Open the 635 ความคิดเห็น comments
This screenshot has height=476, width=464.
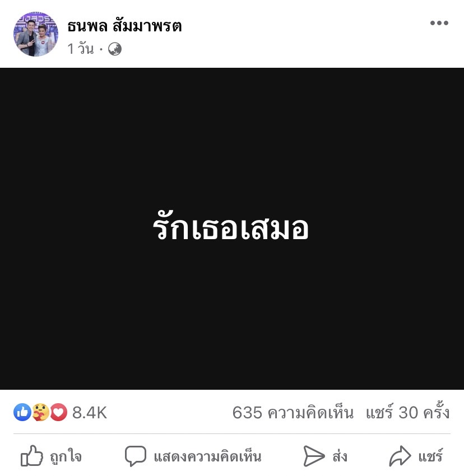pos(293,413)
